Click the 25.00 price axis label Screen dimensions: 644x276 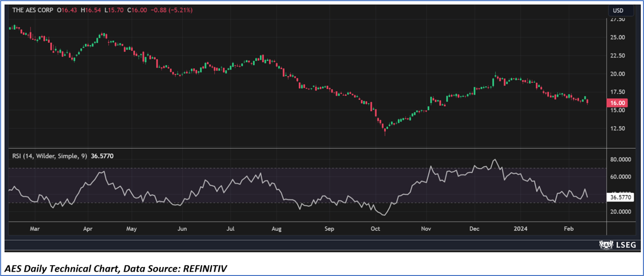pos(619,38)
